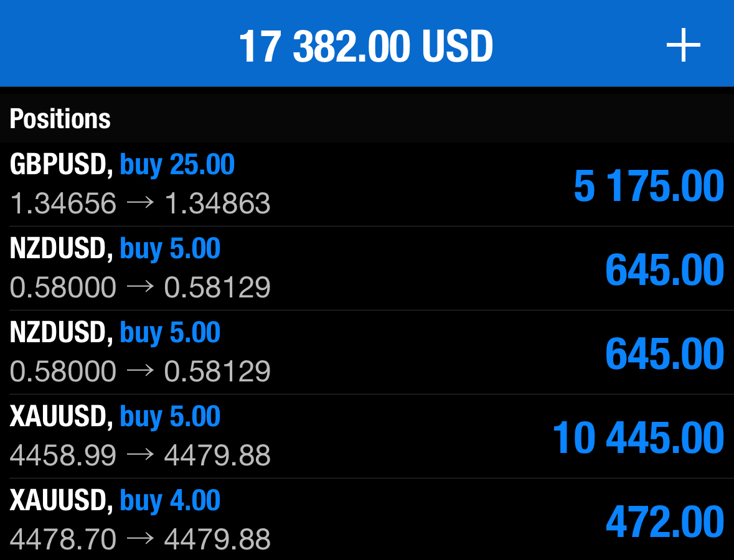Click GBPUSD current price 1.34863
Image resolution: width=734 pixels, height=560 pixels.
217,203
